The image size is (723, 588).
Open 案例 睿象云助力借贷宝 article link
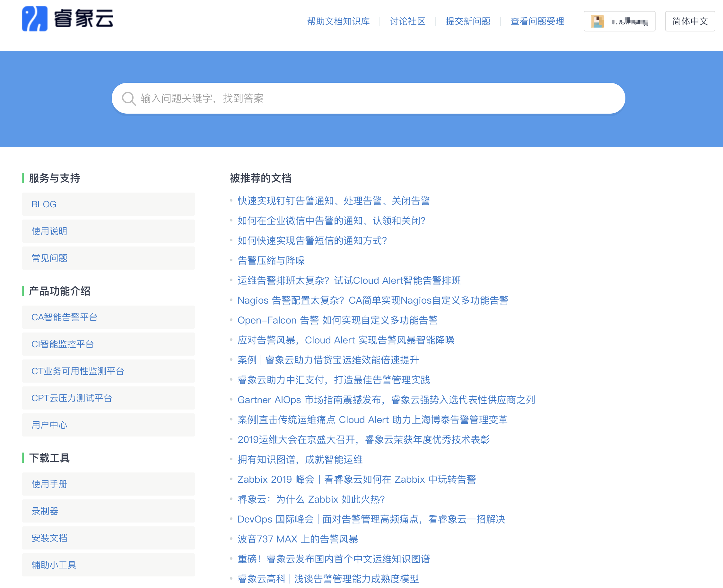click(x=328, y=360)
